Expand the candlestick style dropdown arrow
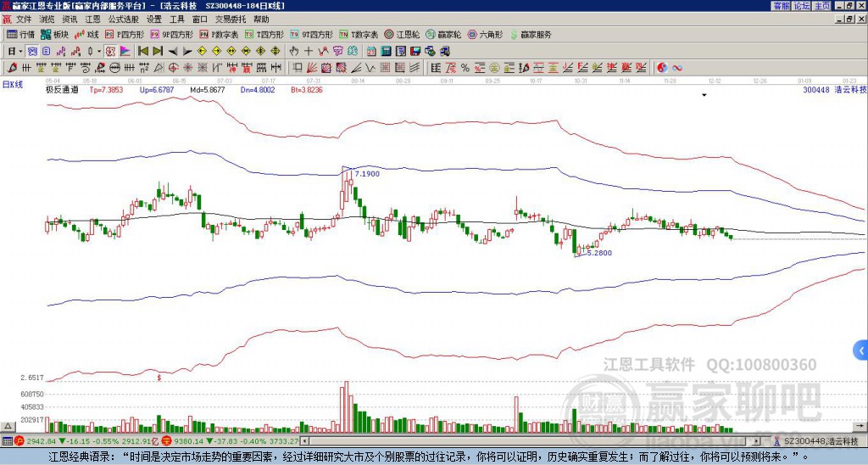This screenshot has height=465, width=868. click(99, 52)
